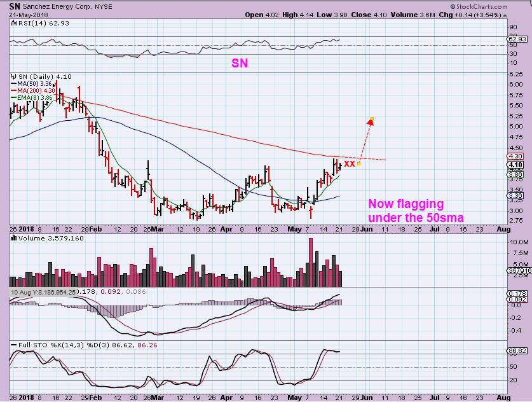Click the 7.5M level on volume axis

(x=521, y=253)
